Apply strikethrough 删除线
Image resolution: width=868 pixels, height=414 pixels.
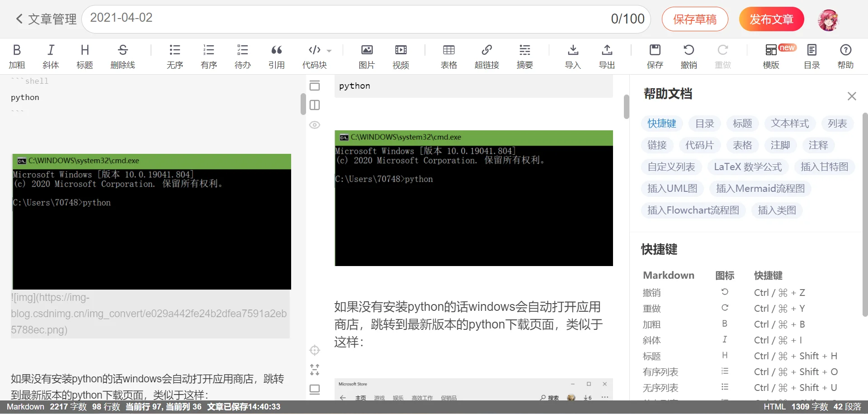pyautogui.click(x=123, y=56)
